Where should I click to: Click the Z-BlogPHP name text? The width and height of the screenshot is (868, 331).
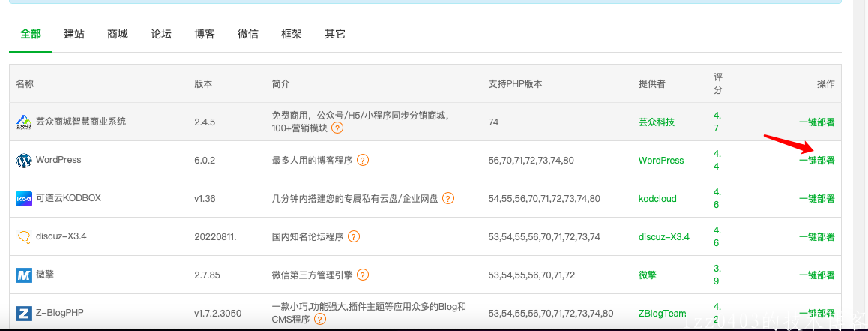point(60,313)
